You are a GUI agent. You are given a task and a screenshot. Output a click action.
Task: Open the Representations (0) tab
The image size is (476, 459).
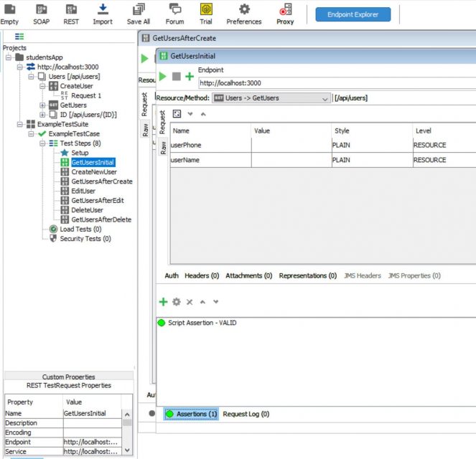(308, 275)
